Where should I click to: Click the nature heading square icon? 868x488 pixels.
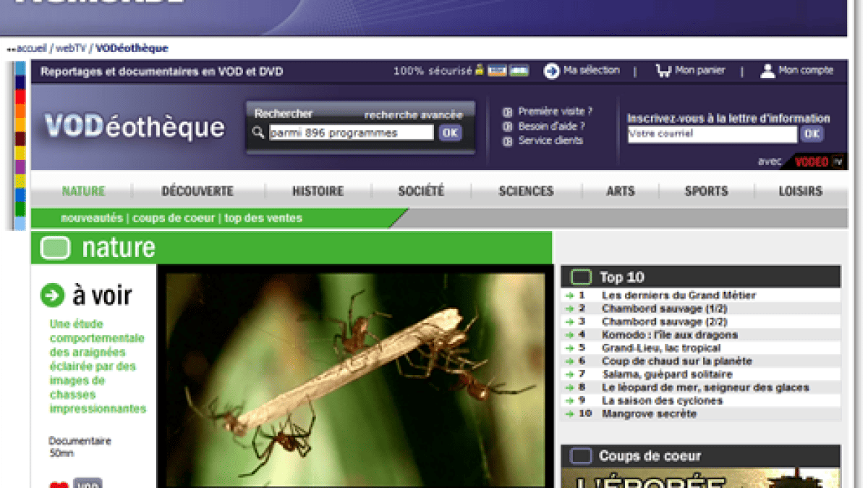click(x=55, y=248)
